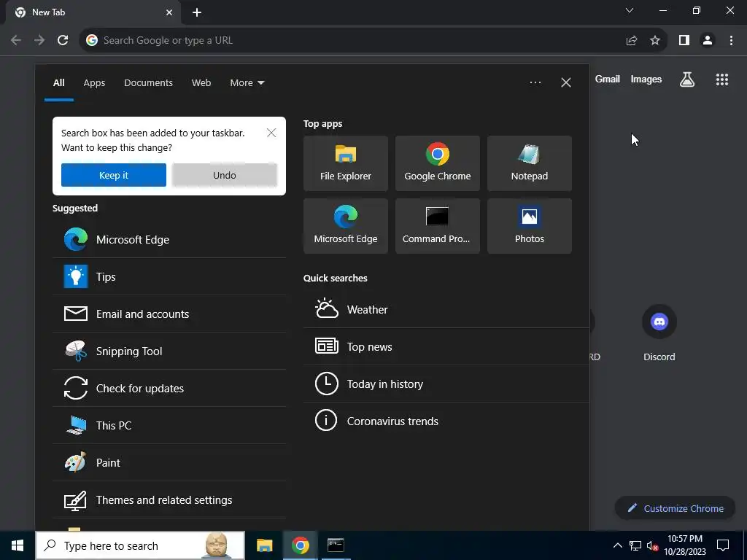Open the taskbar clock and date

684,545
